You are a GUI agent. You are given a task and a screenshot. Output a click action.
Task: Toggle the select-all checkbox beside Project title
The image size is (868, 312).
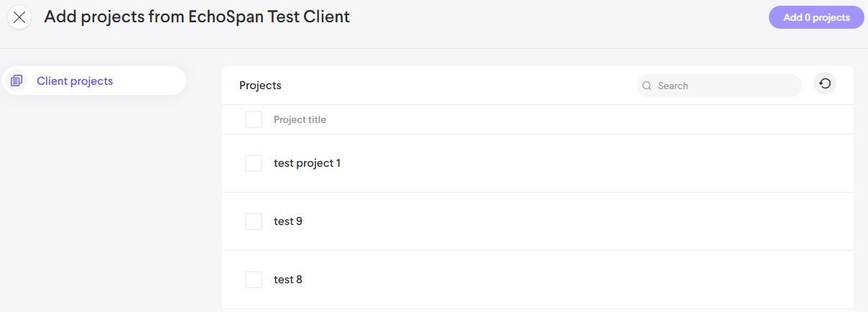pyautogui.click(x=254, y=119)
